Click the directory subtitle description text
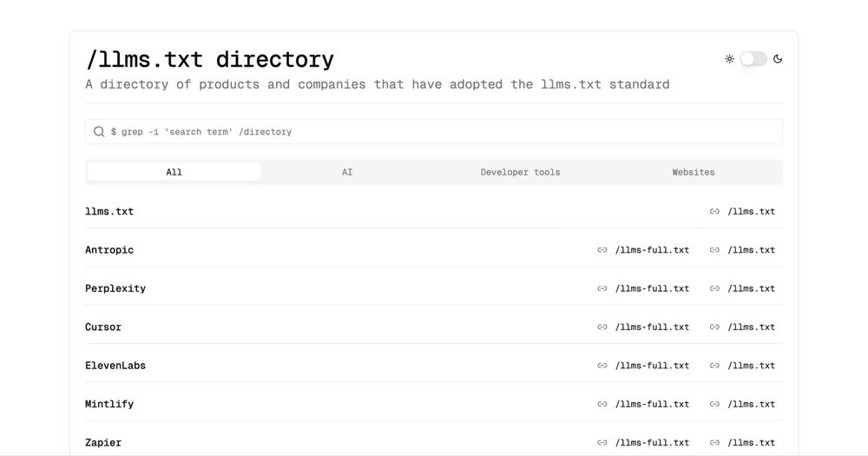Image resolution: width=868 pixels, height=456 pixels. (x=378, y=84)
